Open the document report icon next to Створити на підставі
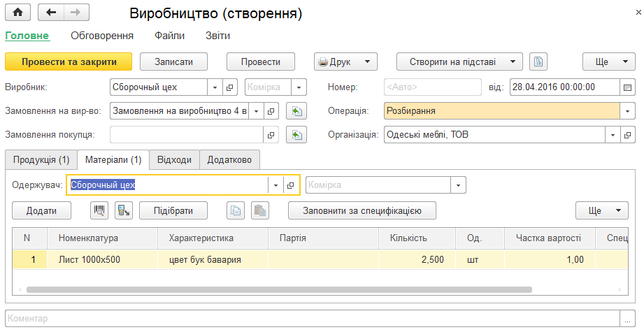 [x=538, y=62]
